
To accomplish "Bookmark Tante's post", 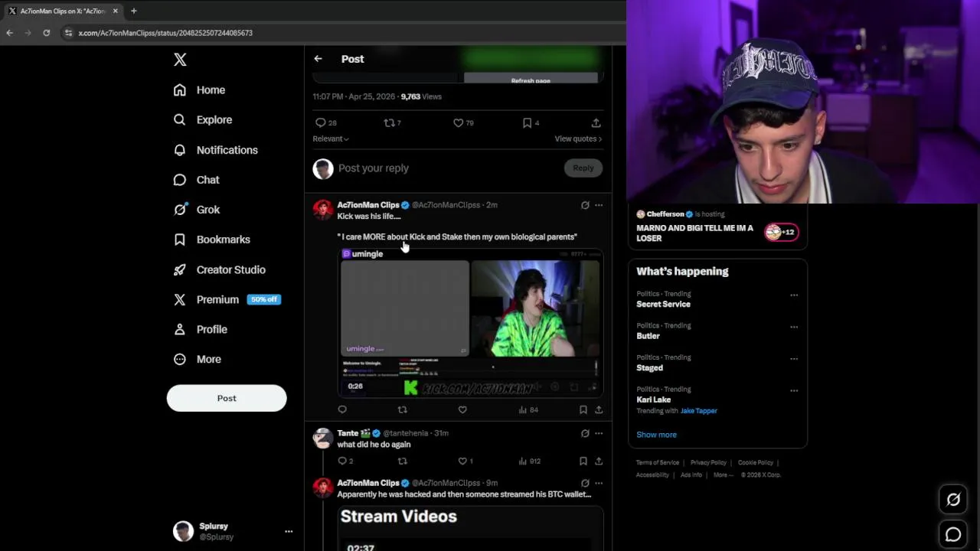I will 583,461.
